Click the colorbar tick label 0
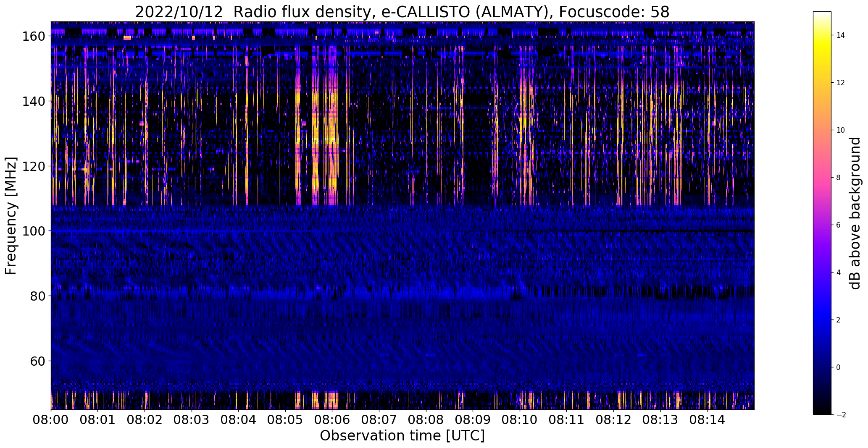 (839, 367)
